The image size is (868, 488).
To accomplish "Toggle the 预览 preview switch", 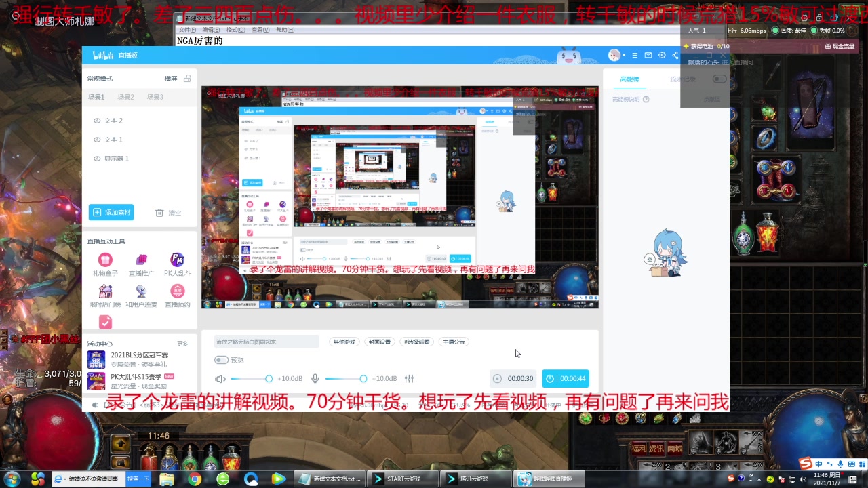I will click(x=221, y=360).
